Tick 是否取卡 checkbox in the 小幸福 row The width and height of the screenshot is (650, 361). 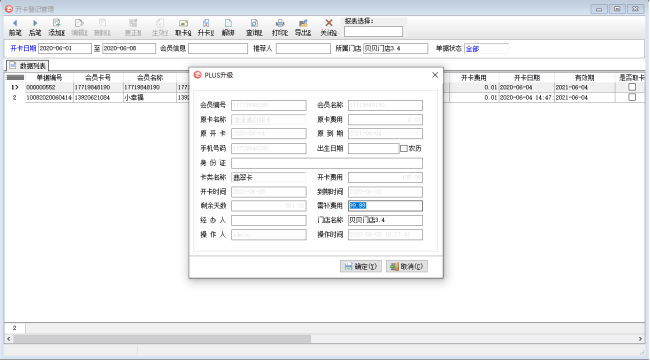632,97
